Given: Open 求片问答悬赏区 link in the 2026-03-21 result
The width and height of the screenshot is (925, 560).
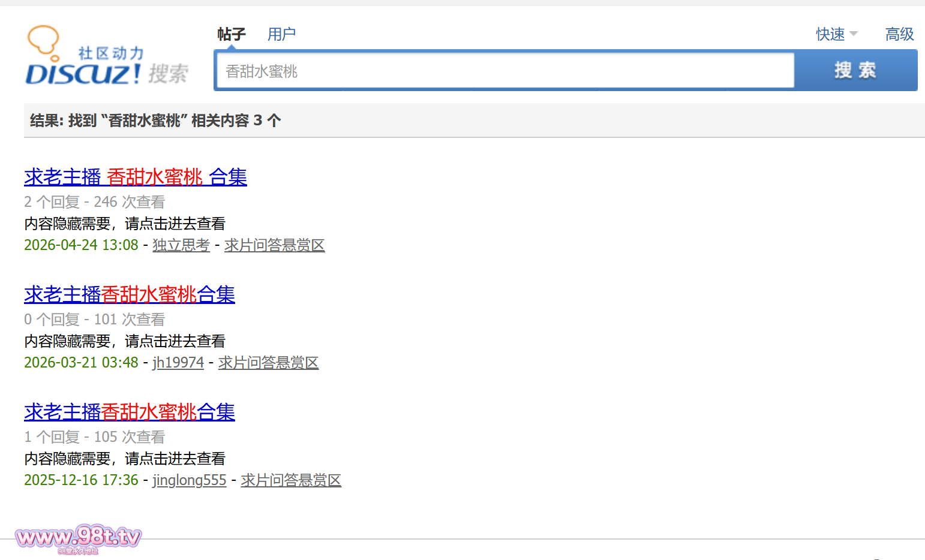Looking at the screenshot, I should pos(268,363).
